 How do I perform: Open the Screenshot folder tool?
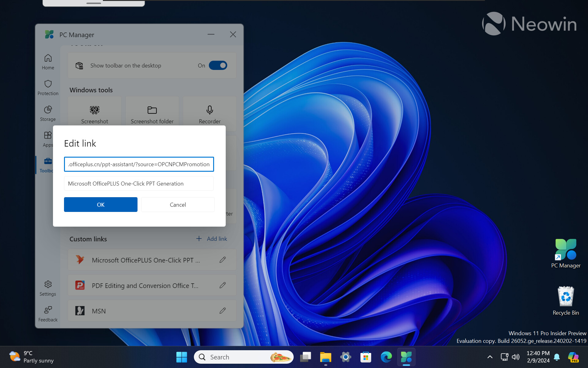152,114
